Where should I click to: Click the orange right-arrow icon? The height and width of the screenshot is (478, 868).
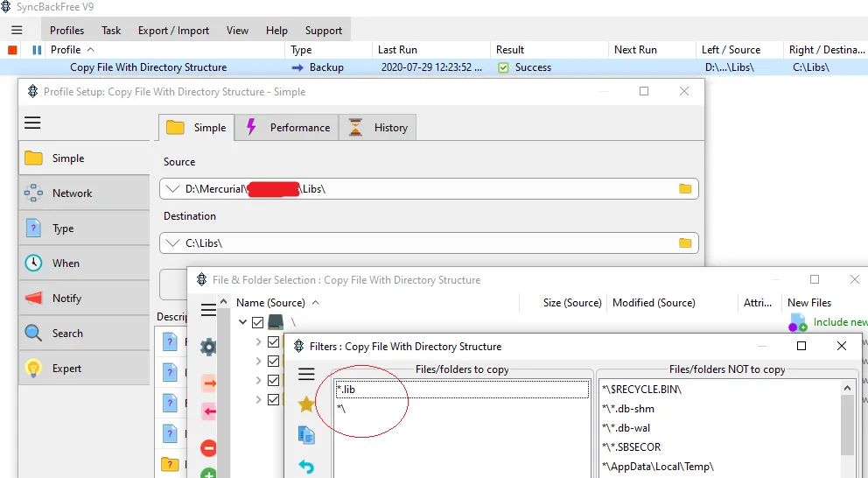coord(209,383)
